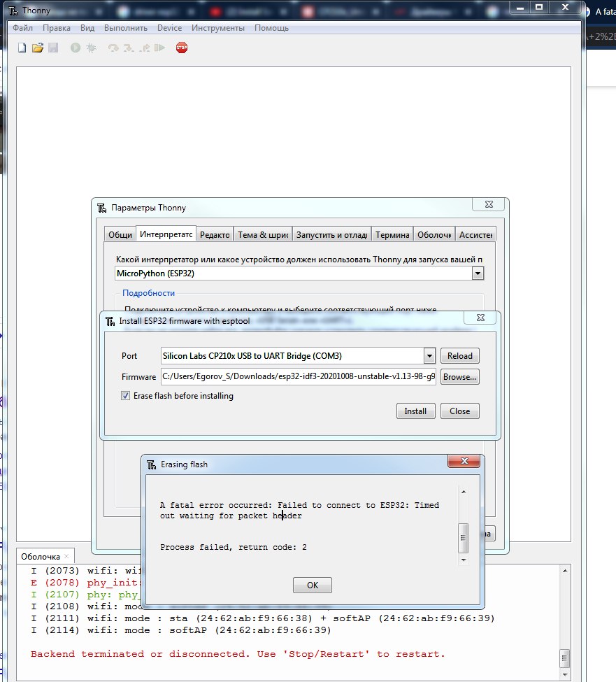Run current script with green play icon
616x682 pixels.
[76, 48]
